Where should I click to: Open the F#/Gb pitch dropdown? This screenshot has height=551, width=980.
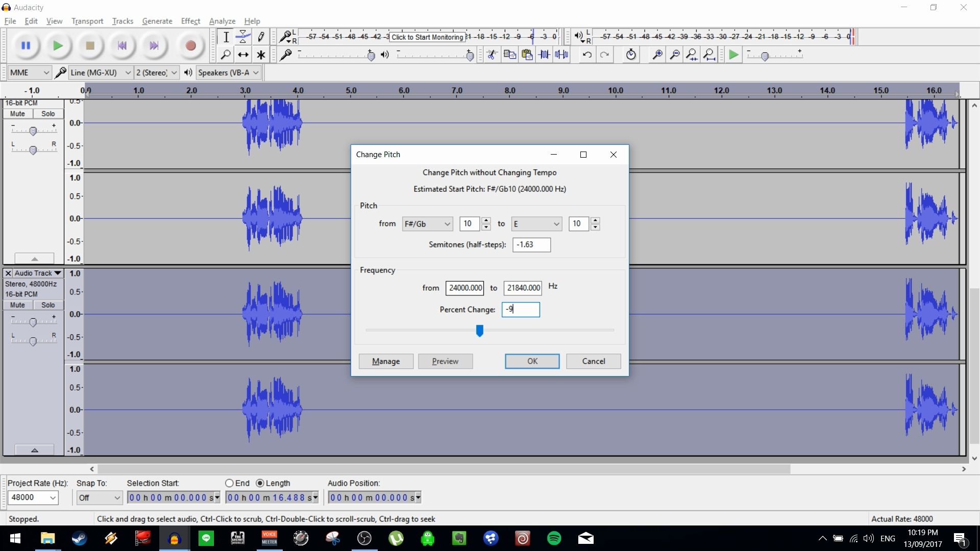pyautogui.click(x=427, y=223)
